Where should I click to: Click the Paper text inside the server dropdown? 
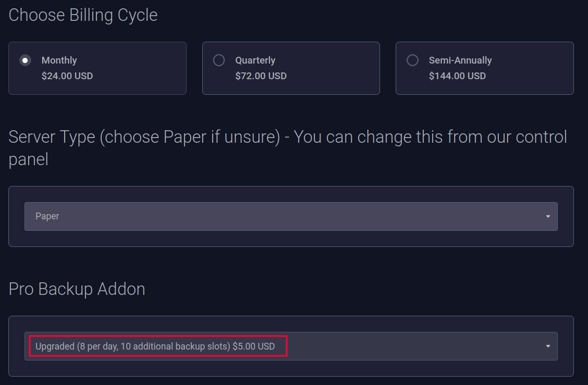47,216
